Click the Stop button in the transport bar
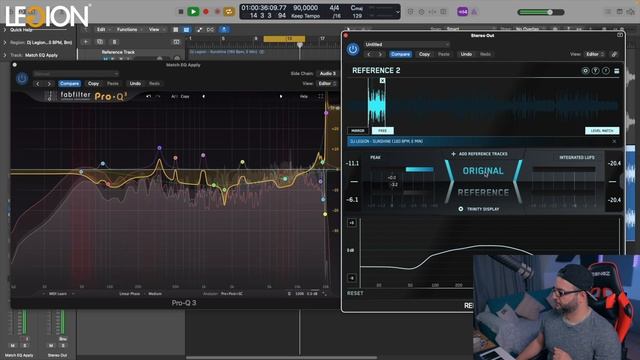This screenshot has width=640, height=360. click(x=181, y=12)
